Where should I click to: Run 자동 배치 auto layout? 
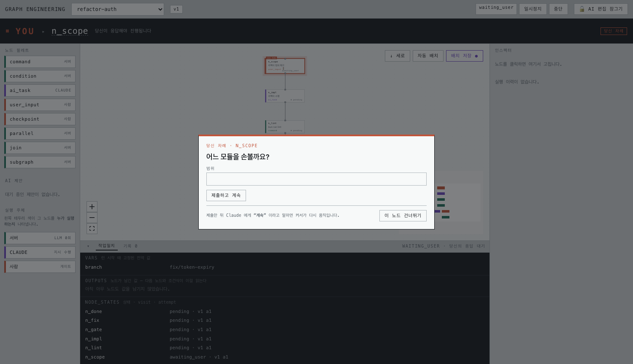tap(428, 56)
